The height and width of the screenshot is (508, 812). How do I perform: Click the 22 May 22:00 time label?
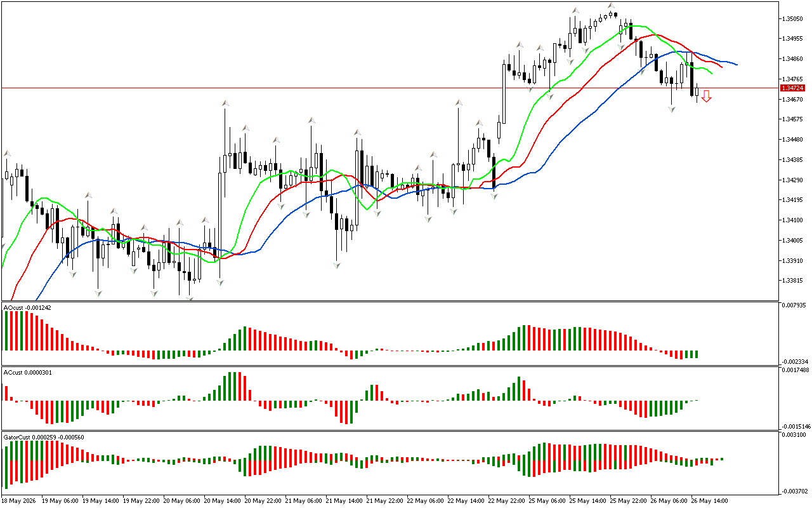coord(505,500)
